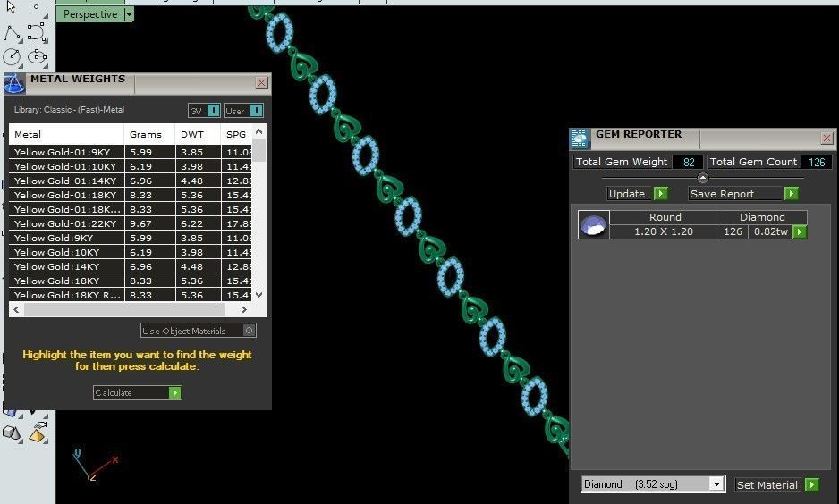839x504 pixels.
Task: Choose the single point tool
Action: 37,7
